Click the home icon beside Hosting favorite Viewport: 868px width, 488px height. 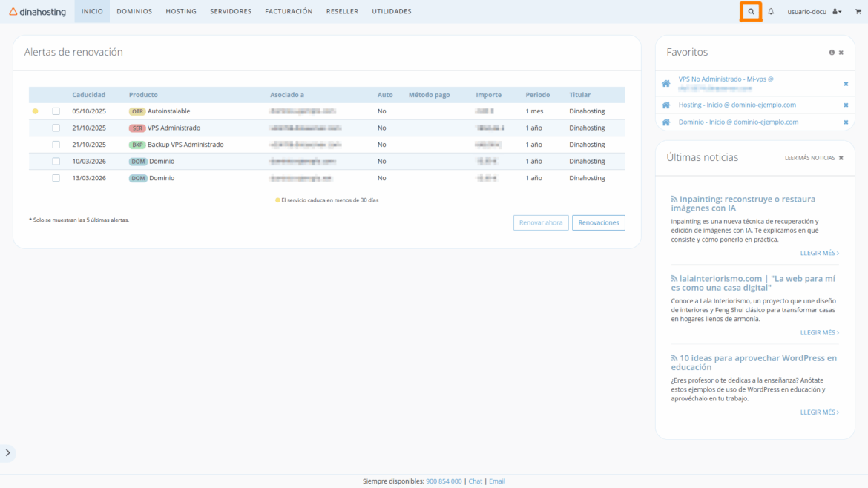[665, 104]
